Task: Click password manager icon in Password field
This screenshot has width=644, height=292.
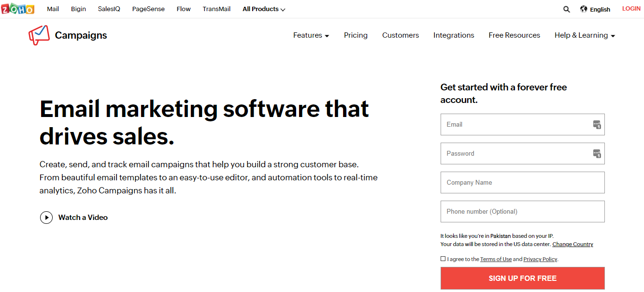Action: pos(597,154)
